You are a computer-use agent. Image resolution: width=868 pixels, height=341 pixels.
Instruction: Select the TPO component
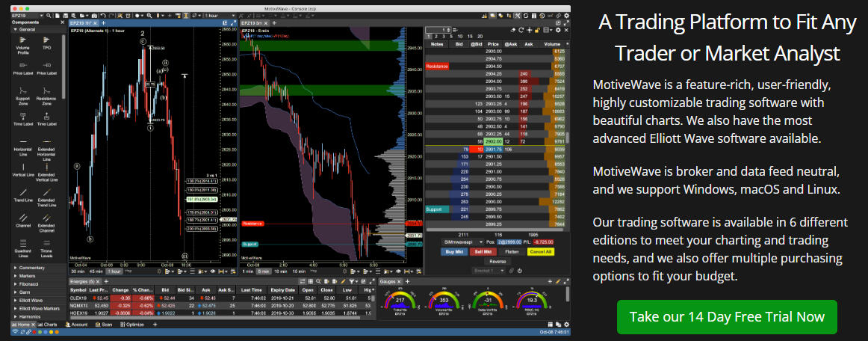(47, 43)
